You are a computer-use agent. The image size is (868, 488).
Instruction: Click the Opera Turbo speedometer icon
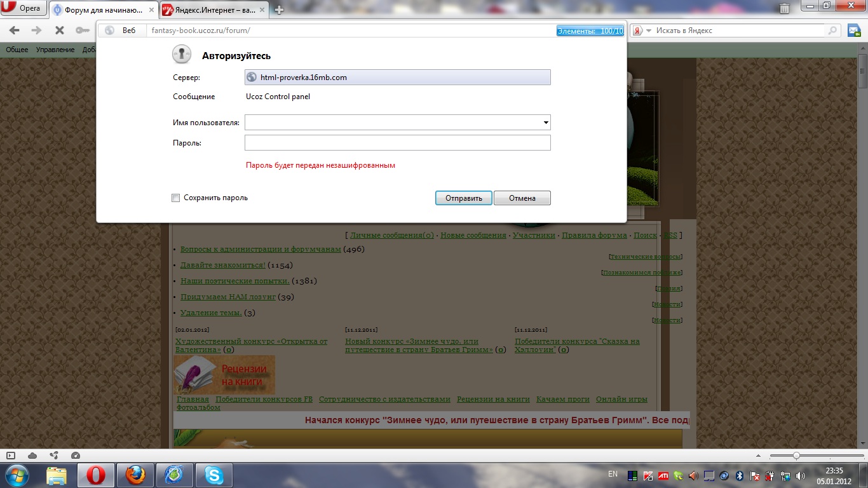tap(76, 456)
